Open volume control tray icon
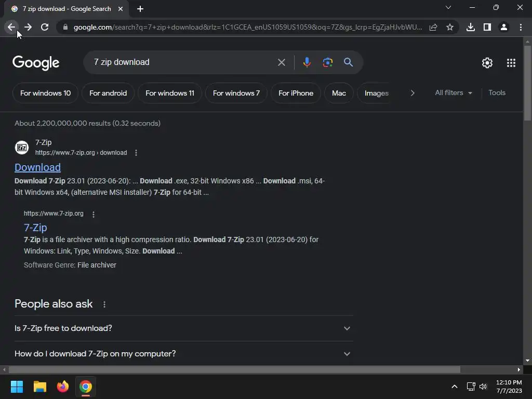 point(483,387)
